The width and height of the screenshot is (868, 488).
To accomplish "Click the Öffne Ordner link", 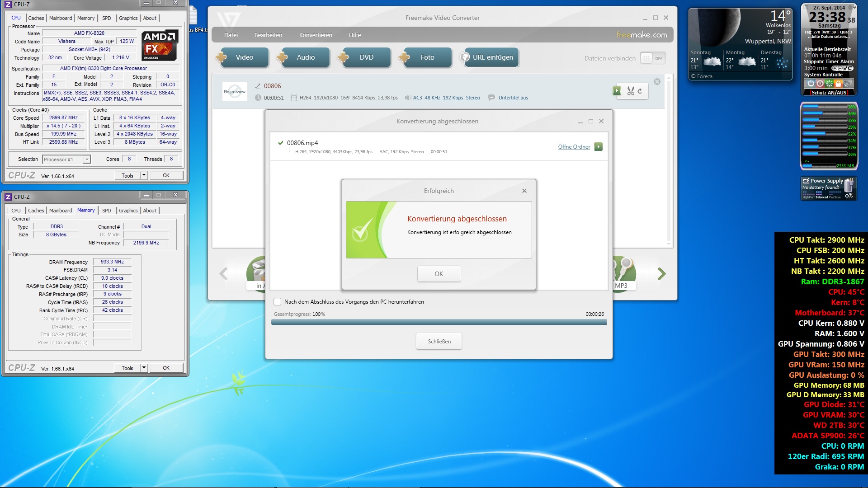I will [574, 147].
